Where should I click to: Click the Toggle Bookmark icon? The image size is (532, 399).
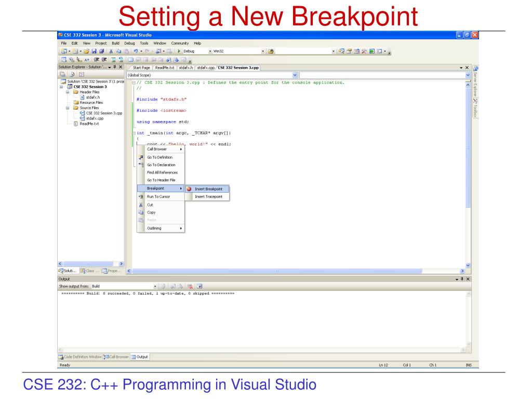pyautogui.click(x=130, y=60)
